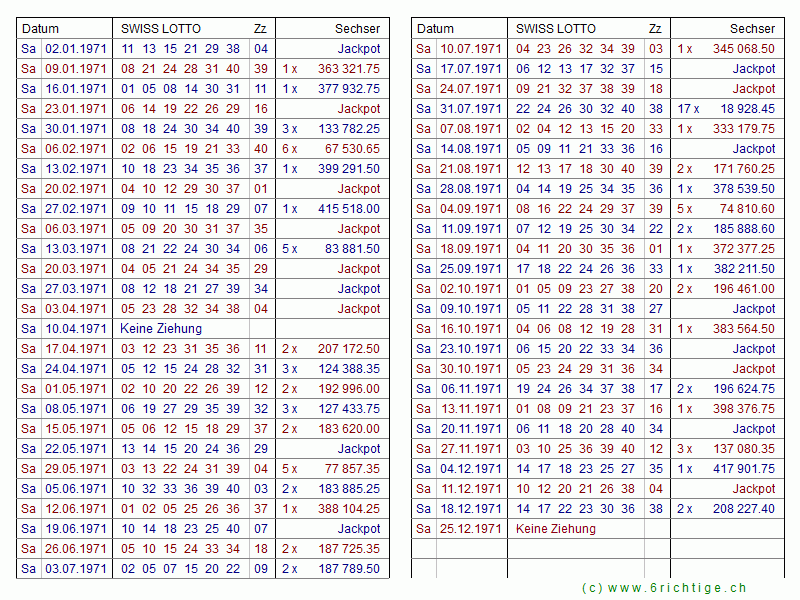Select the date 02.01.1971

(x=75, y=49)
